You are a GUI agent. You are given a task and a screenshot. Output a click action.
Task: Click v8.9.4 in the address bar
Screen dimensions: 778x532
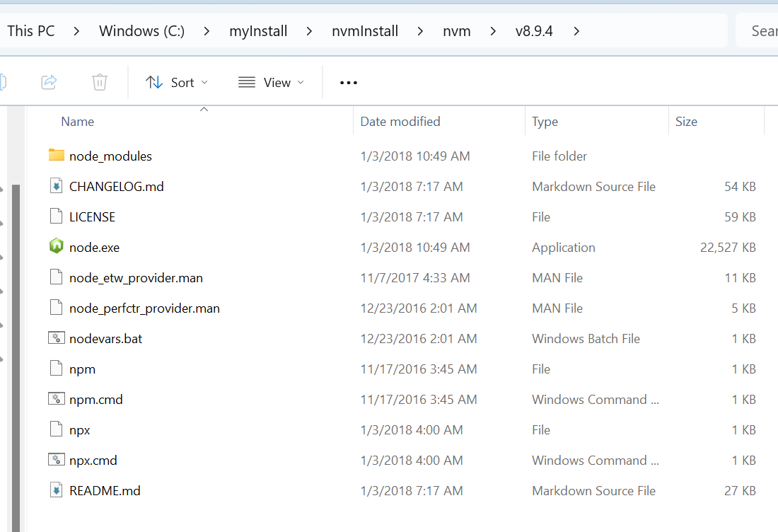click(x=534, y=30)
